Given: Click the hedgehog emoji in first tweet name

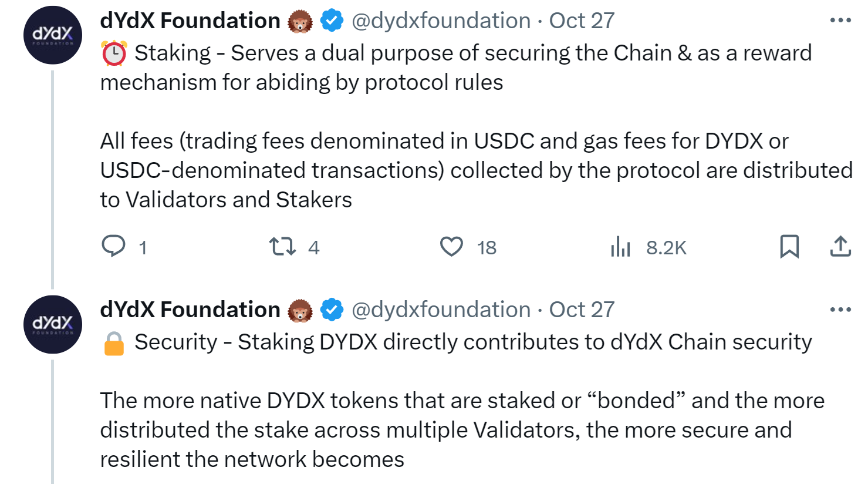Looking at the screenshot, I should 300,21.
